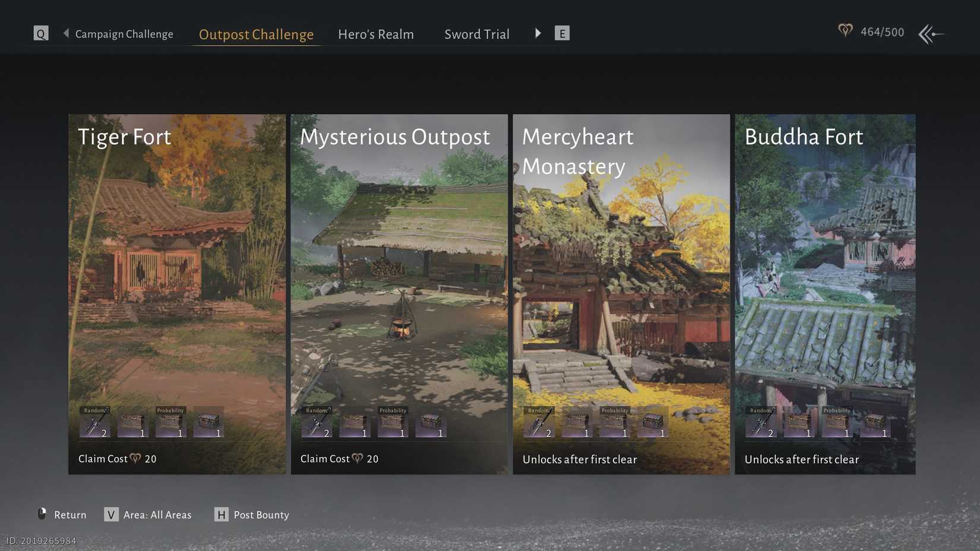Select the Probability chest icon on Mysterious Outpost
The image size is (980, 551).
391,423
